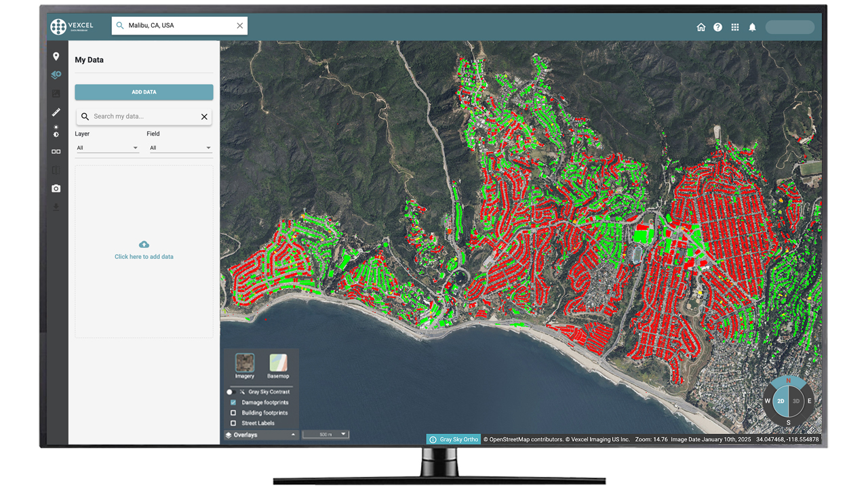The image size is (868, 488).
Task: Open the brightness and contrast adjustment tool
Action: 56,131
